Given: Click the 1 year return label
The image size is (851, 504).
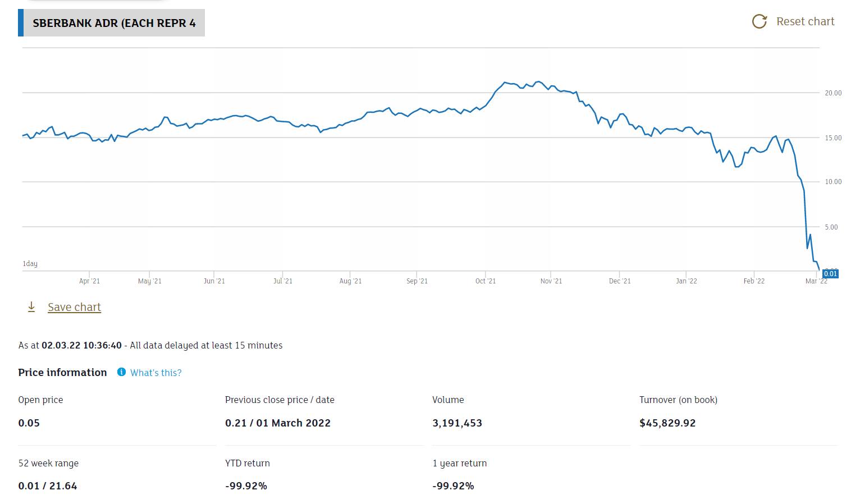Looking at the screenshot, I should pos(460,463).
